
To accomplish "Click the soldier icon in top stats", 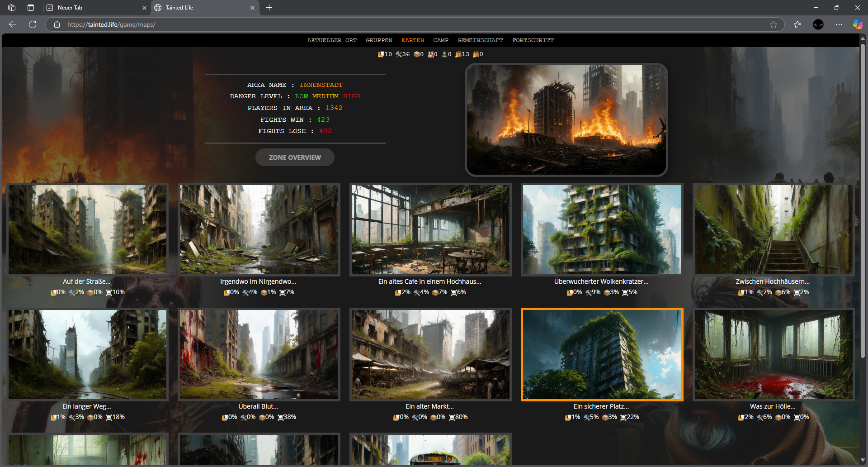I will click(444, 54).
